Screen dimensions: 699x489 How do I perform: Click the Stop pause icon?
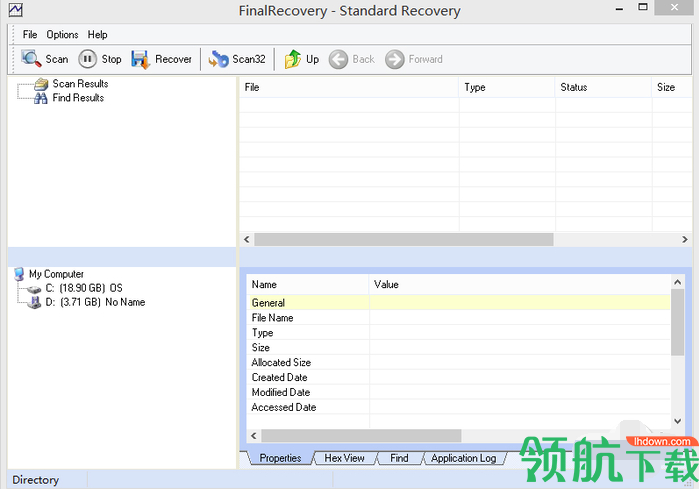coord(87,59)
